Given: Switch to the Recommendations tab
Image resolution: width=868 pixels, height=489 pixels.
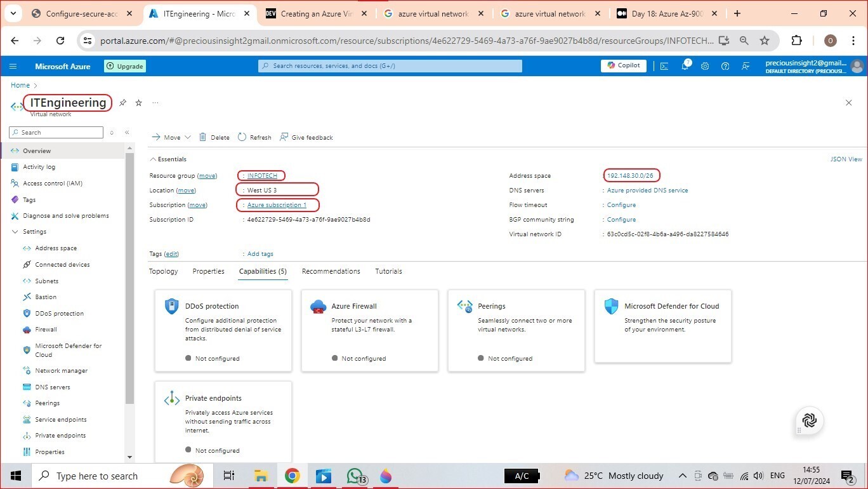Looking at the screenshot, I should tap(331, 271).
